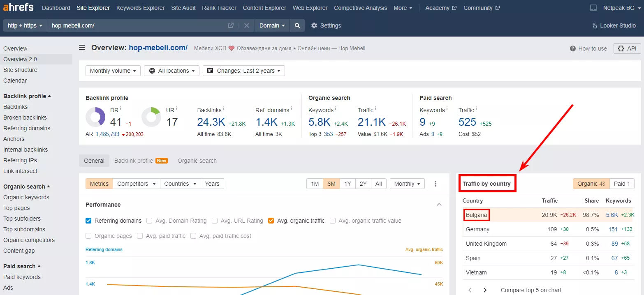This screenshot has width=644, height=295.
Task: Open chart options three-dot menu
Action: pyautogui.click(x=436, y=184)
